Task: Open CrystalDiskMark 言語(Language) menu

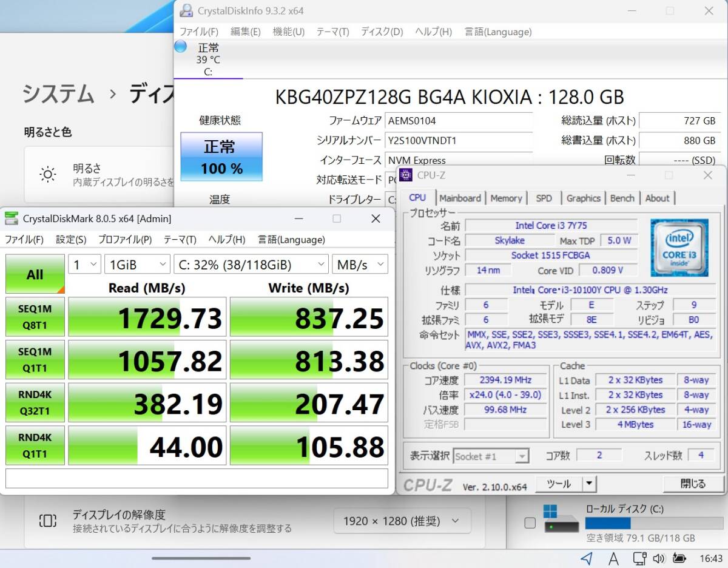Action: coord(291,240)
